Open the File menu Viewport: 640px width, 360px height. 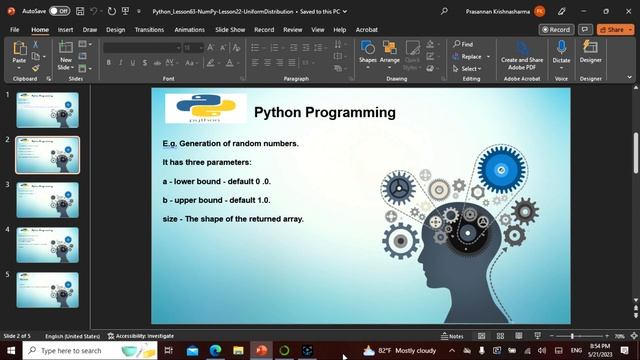point(15,29)
